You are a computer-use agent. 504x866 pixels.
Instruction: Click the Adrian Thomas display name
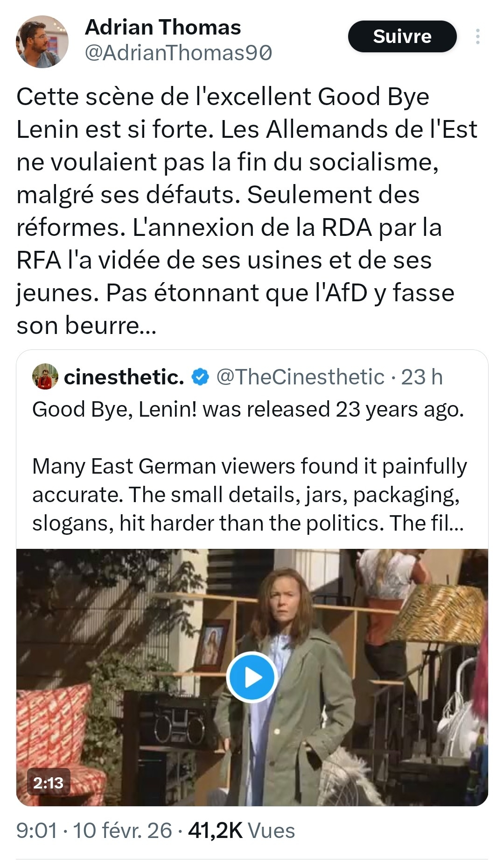point(163,27)
